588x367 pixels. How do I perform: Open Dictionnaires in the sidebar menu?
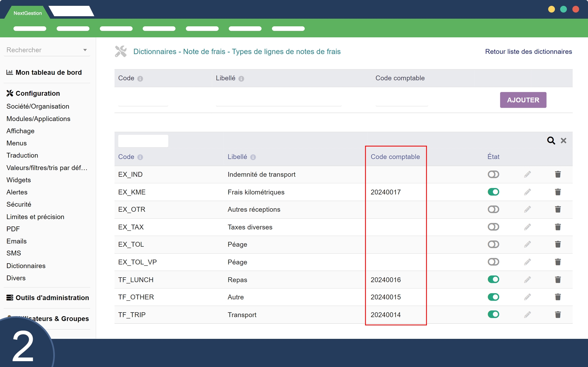[26, 266]
